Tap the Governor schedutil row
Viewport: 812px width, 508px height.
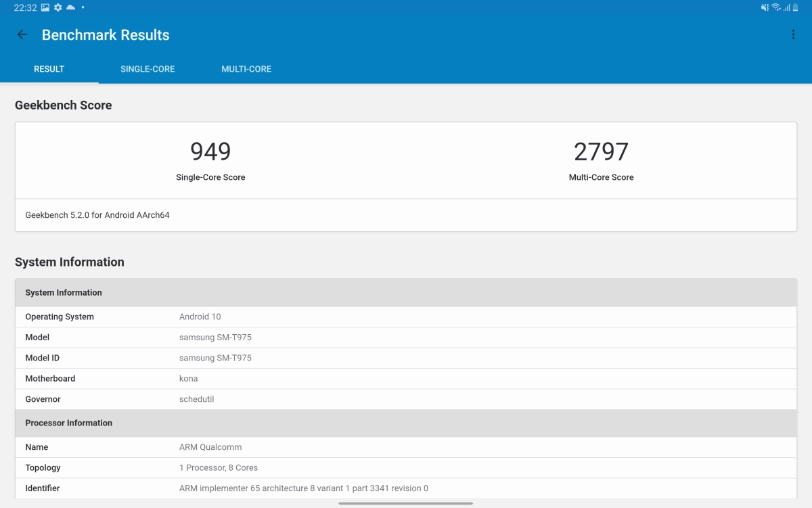click(x=406, y=399)
